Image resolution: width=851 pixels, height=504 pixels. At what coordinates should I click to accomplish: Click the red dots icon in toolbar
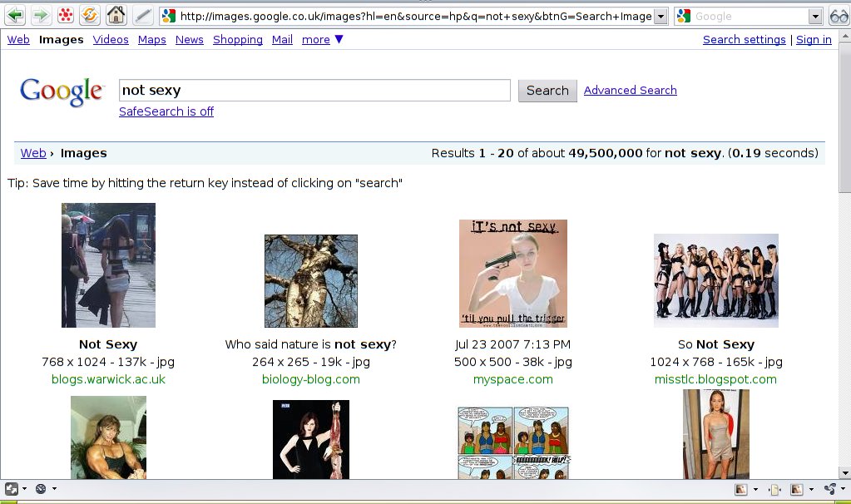point(65,15)
